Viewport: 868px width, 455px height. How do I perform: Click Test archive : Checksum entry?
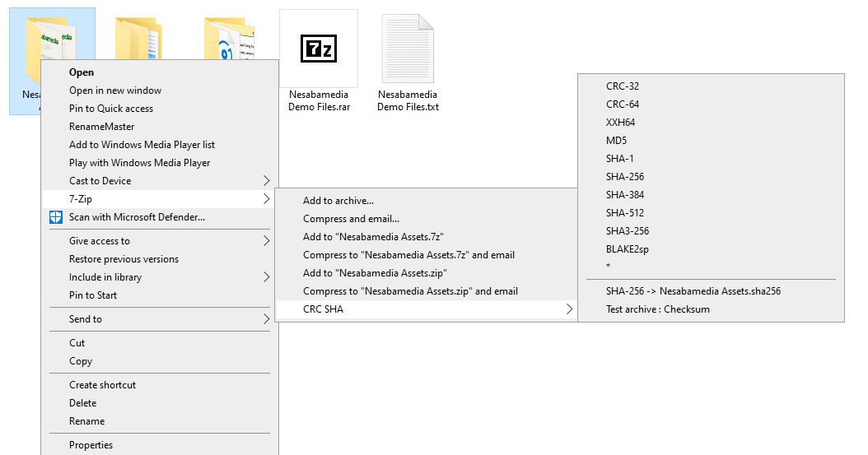[657, 309]
